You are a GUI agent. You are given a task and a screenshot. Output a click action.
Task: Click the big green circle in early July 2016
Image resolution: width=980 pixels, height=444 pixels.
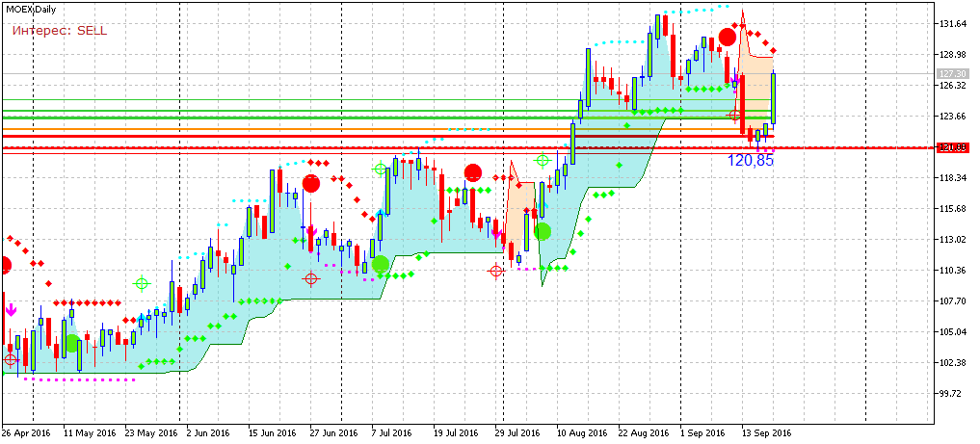click(381, 263)
